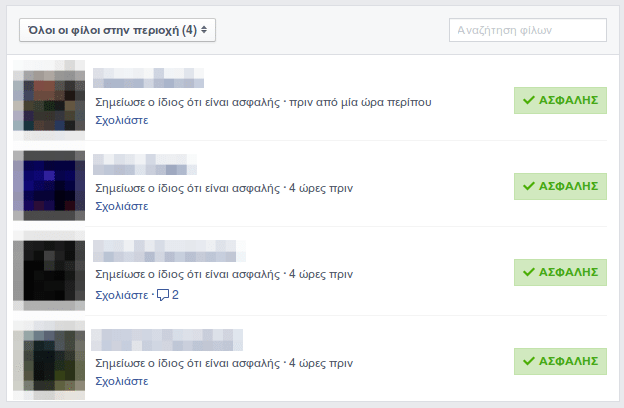Focus the 'Αναζήτηση φίλων' search field
This screenshot has height=408, width=624.
(528, 30)
